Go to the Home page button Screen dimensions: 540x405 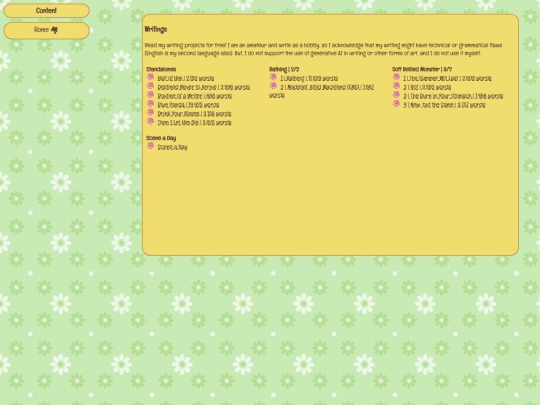[x=46, y=30]
